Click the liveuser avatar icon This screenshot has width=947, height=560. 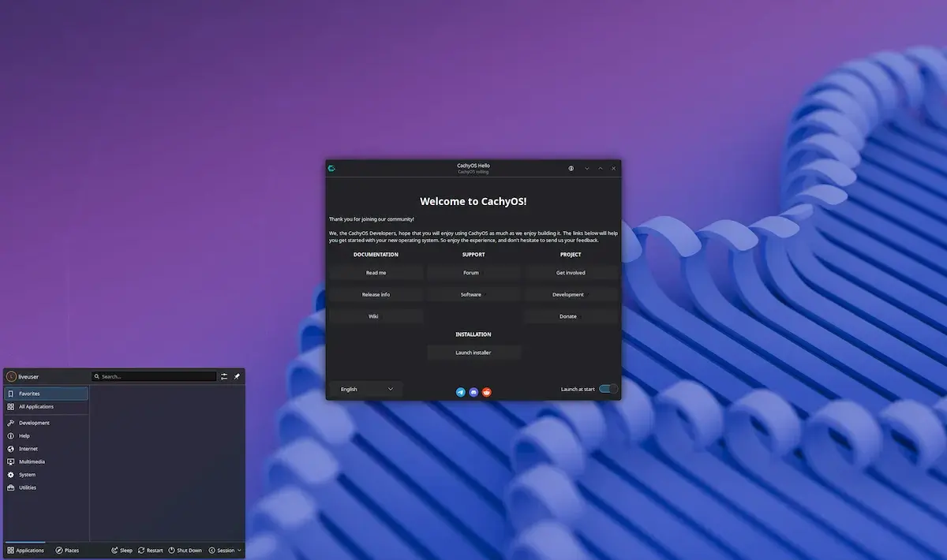pos(11,376)
